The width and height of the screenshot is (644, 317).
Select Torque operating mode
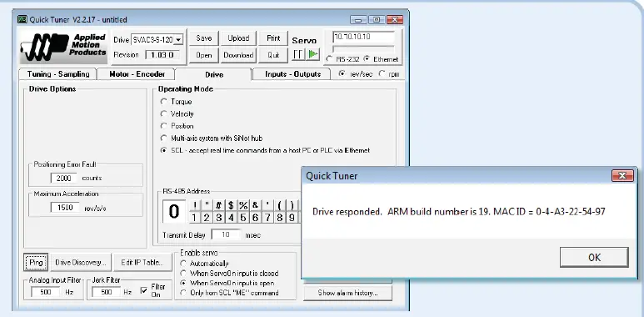tap(164, 102)
